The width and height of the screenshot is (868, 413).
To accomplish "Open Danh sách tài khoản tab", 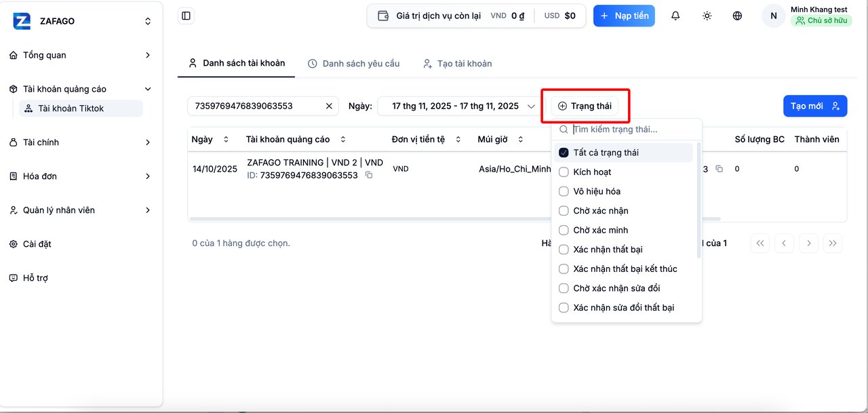I will pos(237,63).
